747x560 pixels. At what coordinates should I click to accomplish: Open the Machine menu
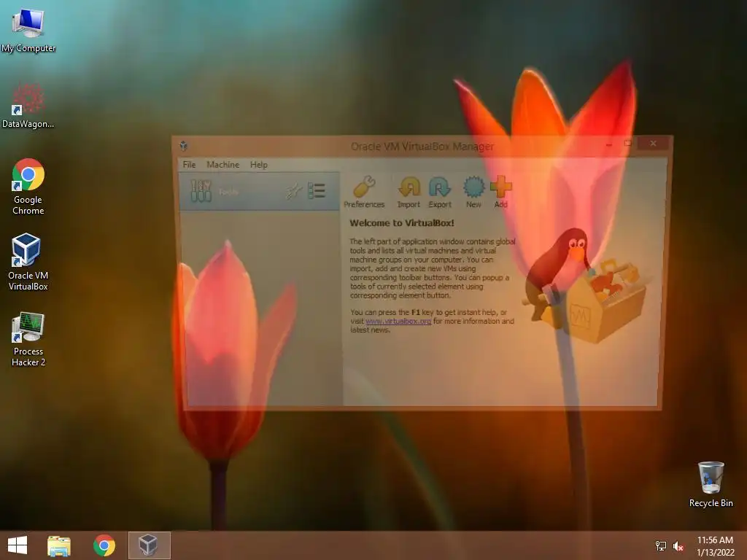pos(223,165)
